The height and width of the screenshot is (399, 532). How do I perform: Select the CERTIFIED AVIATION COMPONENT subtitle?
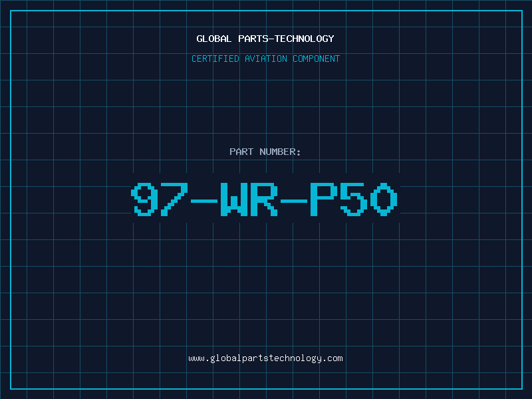265,59
